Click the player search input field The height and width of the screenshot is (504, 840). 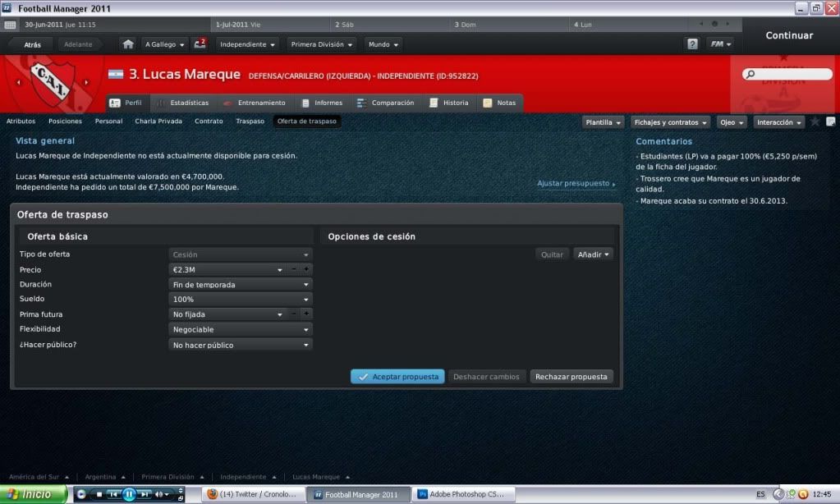787,74
